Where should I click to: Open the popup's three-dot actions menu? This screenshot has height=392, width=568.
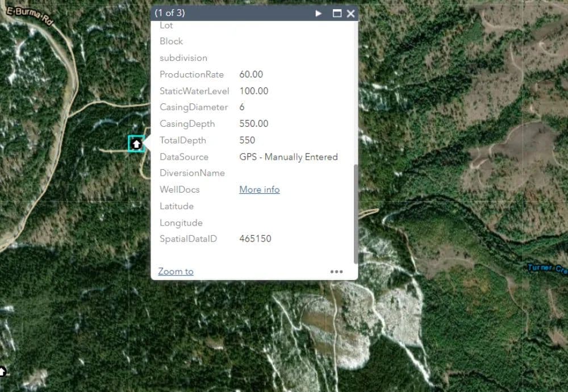pos(336,272)
